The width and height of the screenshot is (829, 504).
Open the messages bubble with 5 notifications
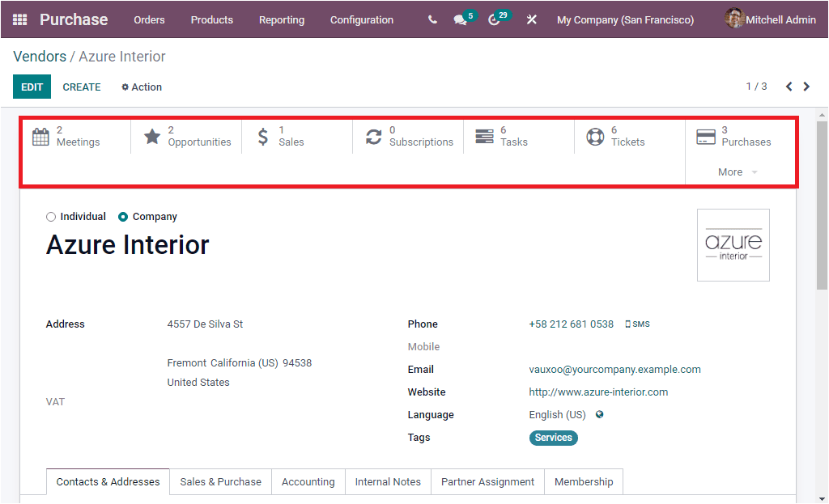[460, 19]
